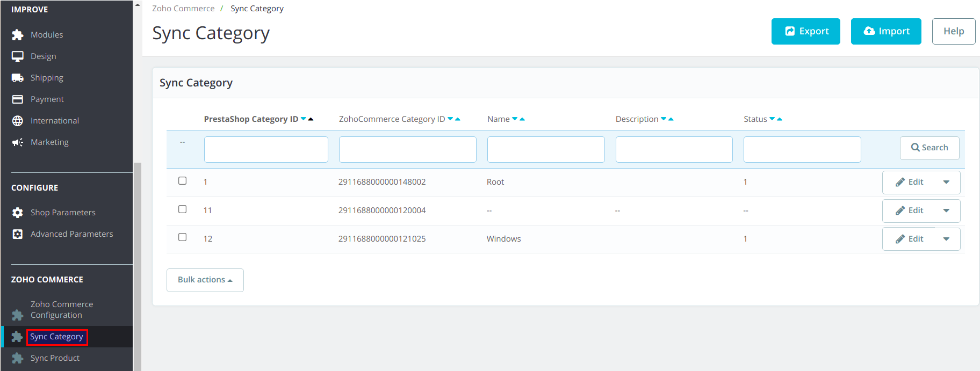The image size is (980, 371).
Task: Click the Advanced Parameters gear icon
Action: (x=18, y=234)
